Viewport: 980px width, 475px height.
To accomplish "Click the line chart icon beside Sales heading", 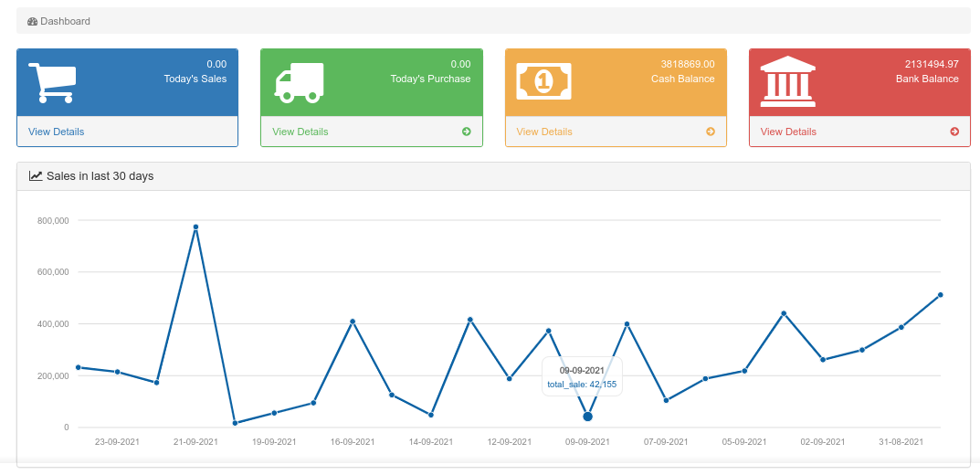I will click(x=36, y=176).
